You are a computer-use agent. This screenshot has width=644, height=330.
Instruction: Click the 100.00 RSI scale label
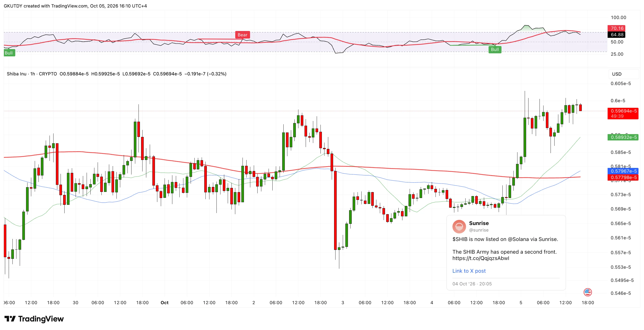click(x=618, y=17)
